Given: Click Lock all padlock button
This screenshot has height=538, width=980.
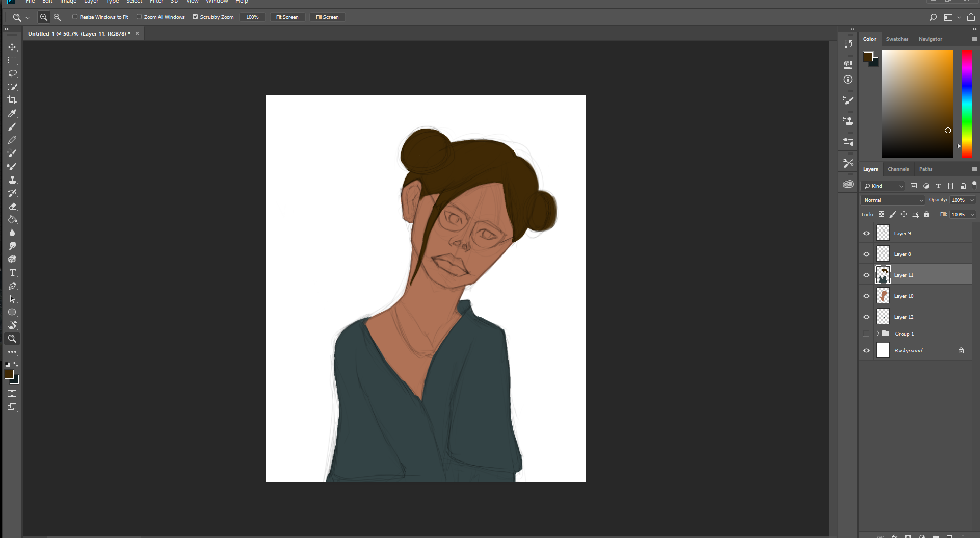Looking at the screenshot, I should point(926,215).
